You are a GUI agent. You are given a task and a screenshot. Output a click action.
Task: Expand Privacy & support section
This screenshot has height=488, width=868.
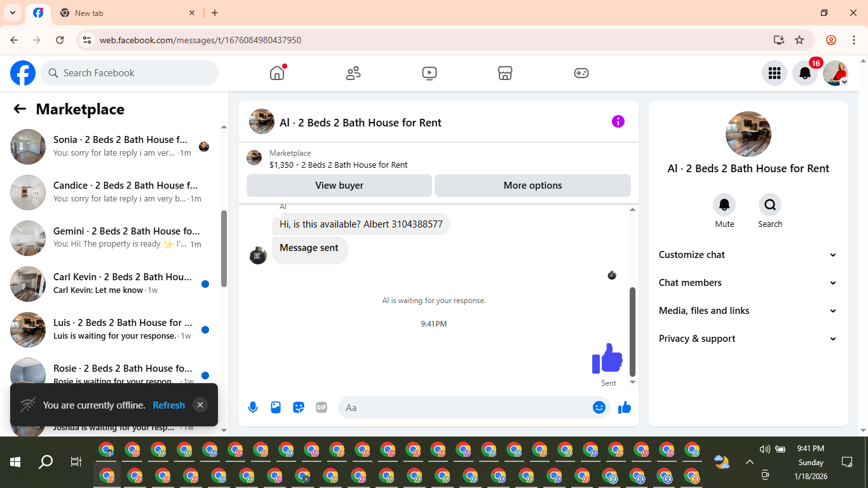(x=748, y=339)
